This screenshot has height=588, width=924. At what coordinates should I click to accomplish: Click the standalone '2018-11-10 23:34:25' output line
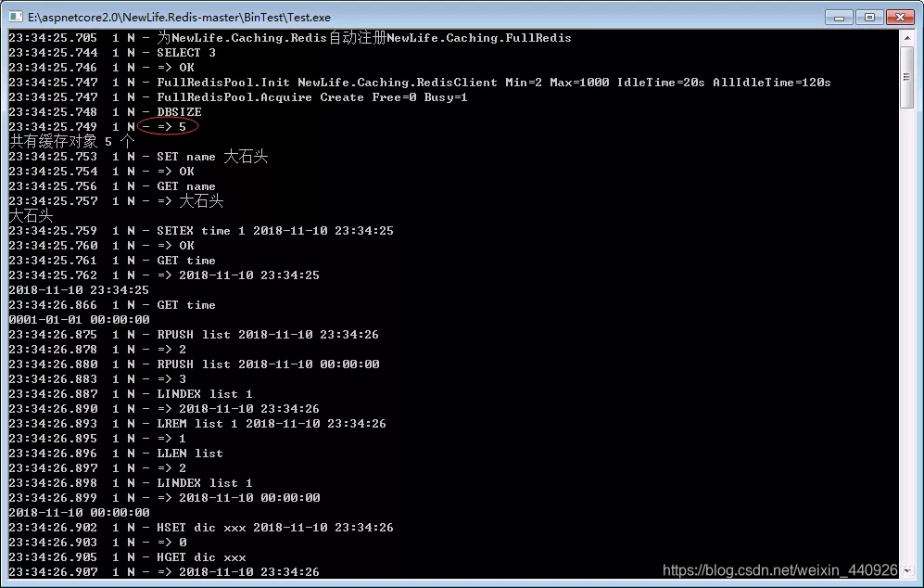[79, 289]
